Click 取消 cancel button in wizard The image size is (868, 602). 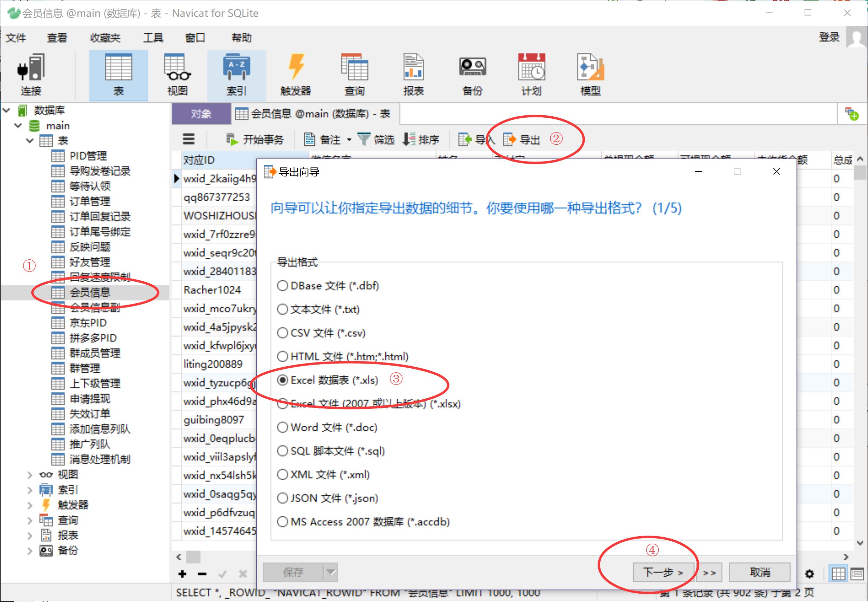[x=759, y=572]
